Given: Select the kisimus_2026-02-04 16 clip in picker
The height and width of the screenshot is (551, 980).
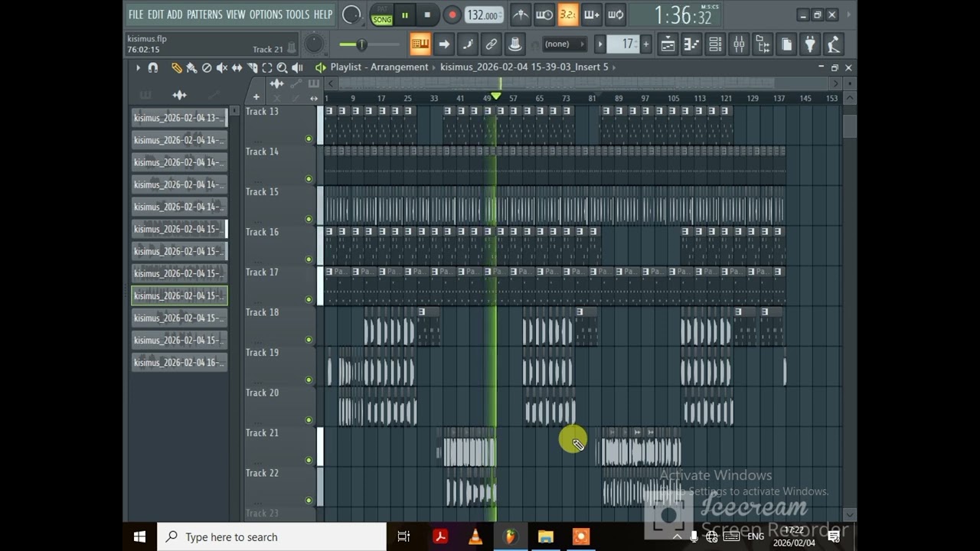Looking at the screenshot, I should [179, 362].
